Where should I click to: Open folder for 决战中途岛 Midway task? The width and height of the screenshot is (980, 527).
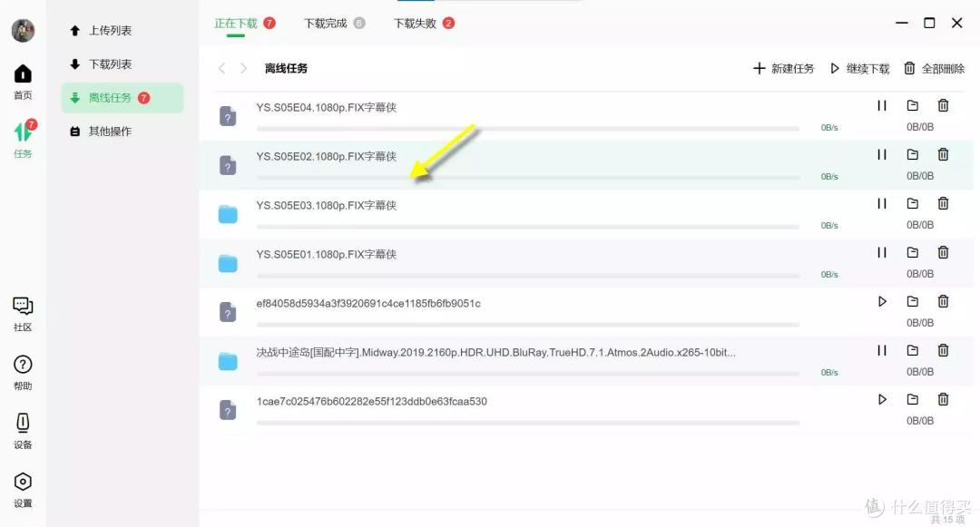pyautogui.click(x=913, y=350)
